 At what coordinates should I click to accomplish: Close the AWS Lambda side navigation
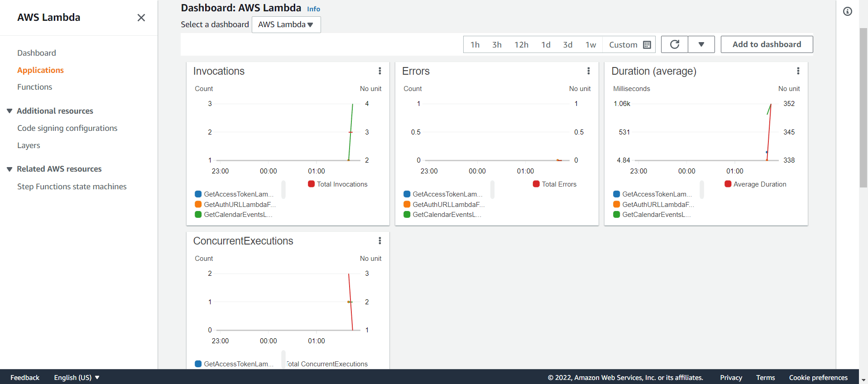coord(141,18)
